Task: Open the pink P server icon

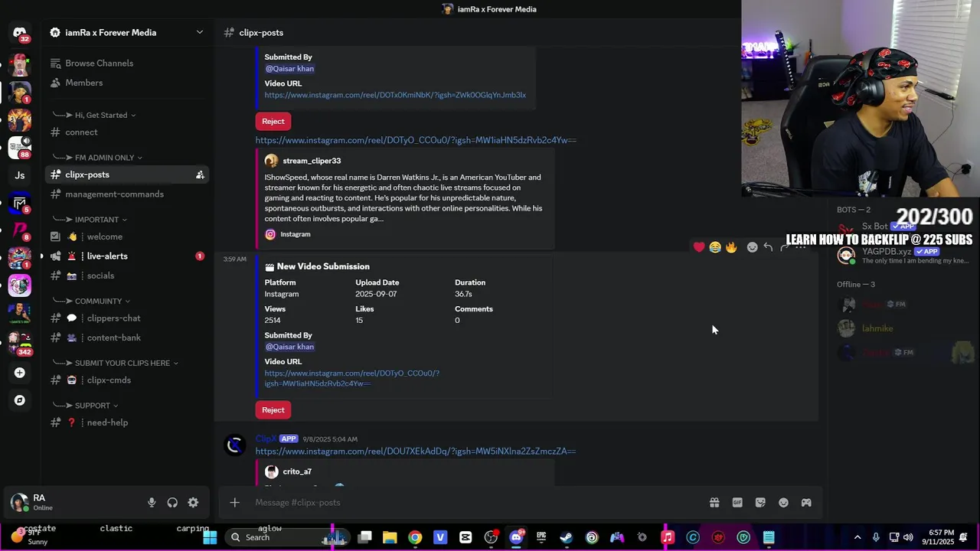Action: [x=20, y=229]
